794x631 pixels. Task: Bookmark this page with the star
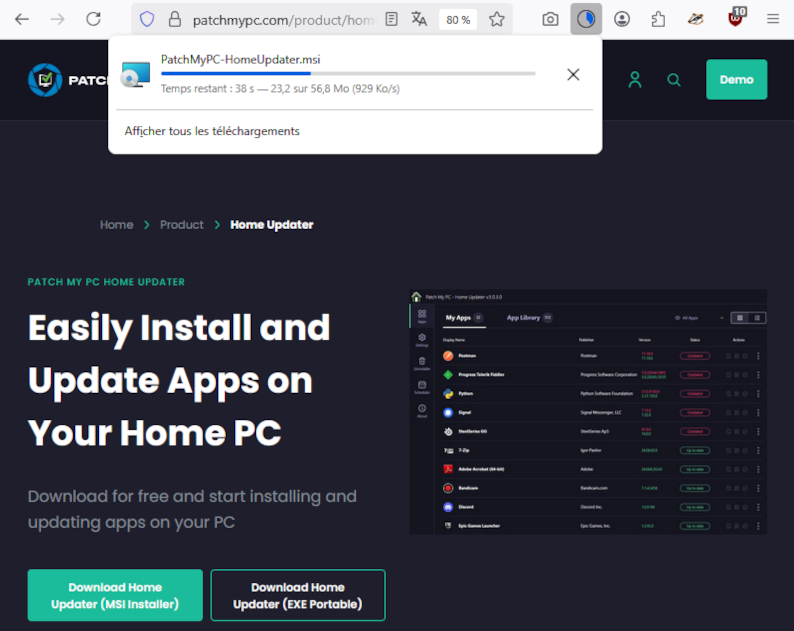pyautogui.click(x=497, y=19)
